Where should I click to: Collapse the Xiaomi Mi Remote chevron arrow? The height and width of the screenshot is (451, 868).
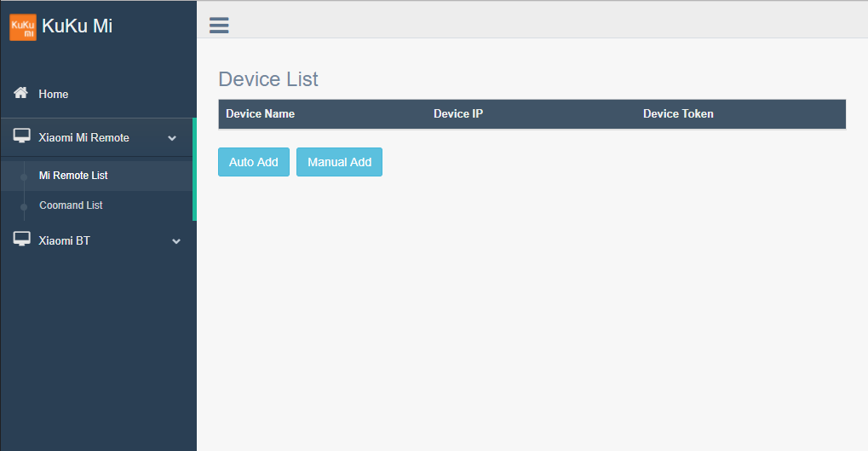click(x=172, y=138)
